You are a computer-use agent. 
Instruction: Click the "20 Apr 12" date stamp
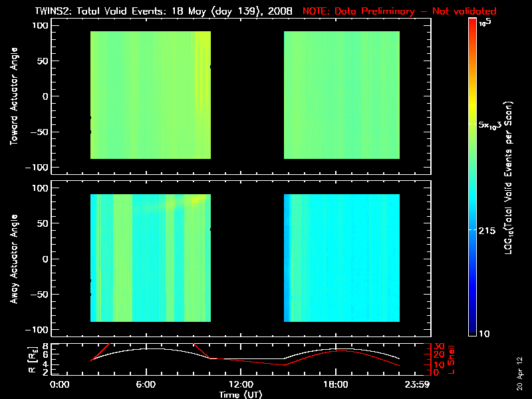tap(519, 368)
